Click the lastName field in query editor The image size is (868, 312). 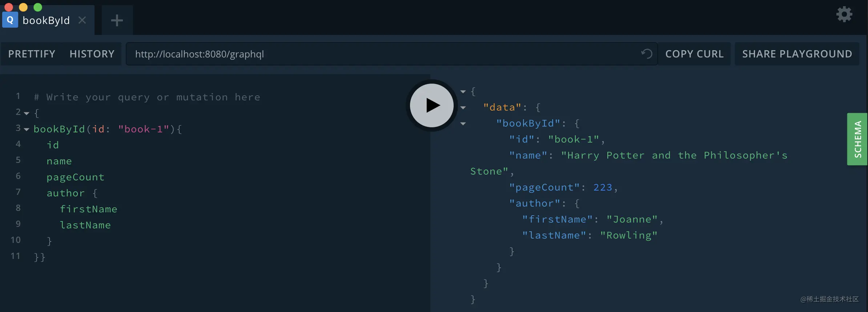85,225
